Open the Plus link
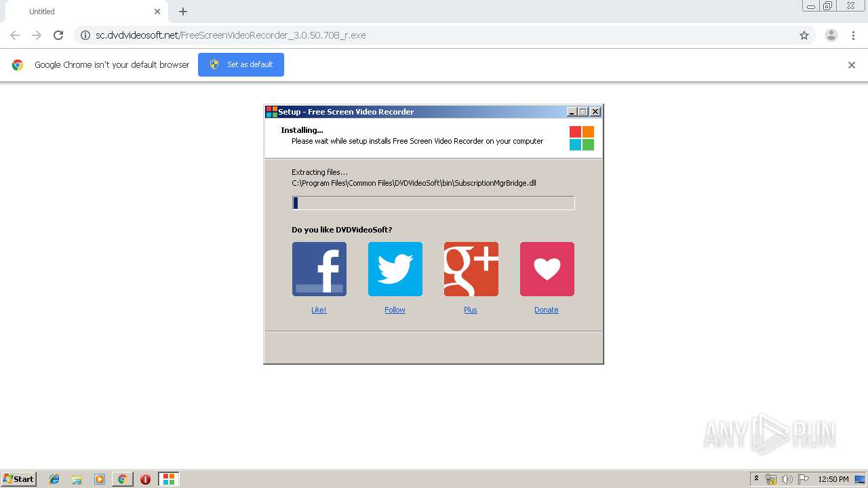 tap(471, 310)
